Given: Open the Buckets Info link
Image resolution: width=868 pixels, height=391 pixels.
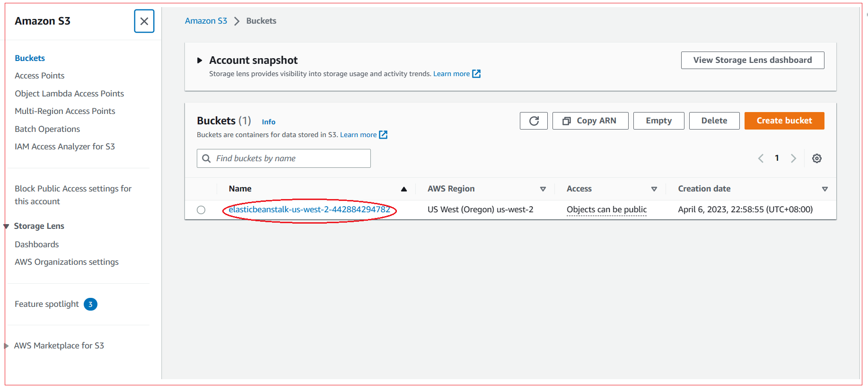Looking at the screenshot, I should 269,122.
